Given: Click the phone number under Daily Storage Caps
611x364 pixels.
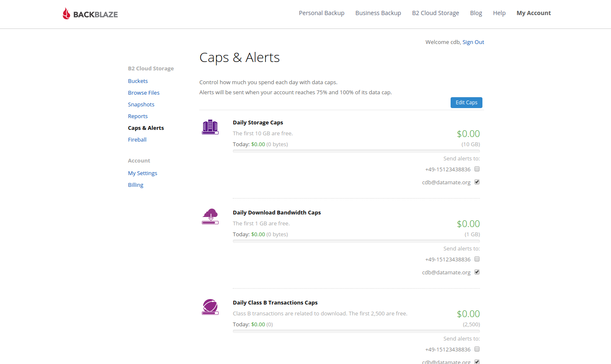Looking at the screenshot, I should coord(448,169).
